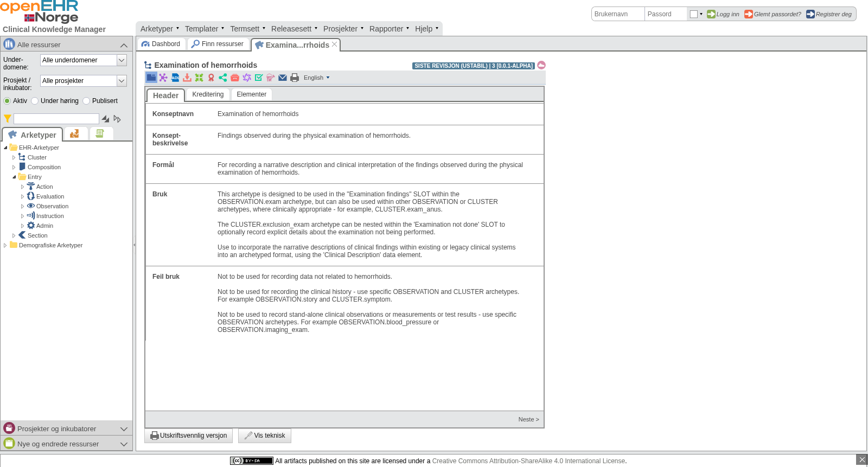Switch to the green termset scroll tab
This screenshot has width=868, height=467.
[100, 133]
